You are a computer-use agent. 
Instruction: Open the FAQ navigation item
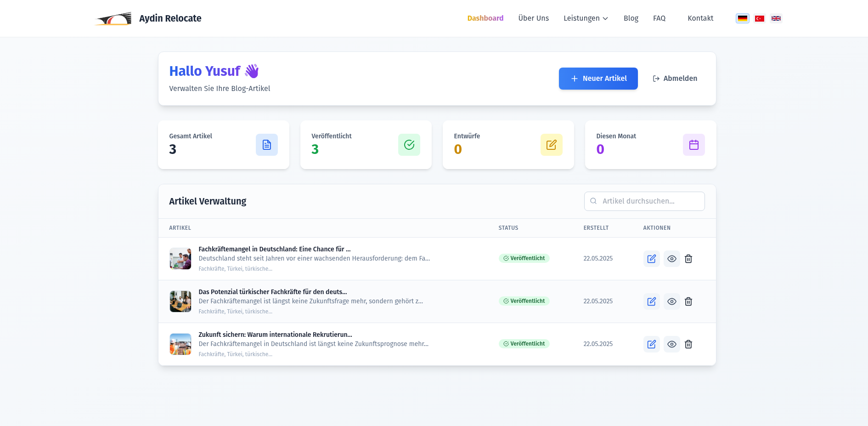659,18
